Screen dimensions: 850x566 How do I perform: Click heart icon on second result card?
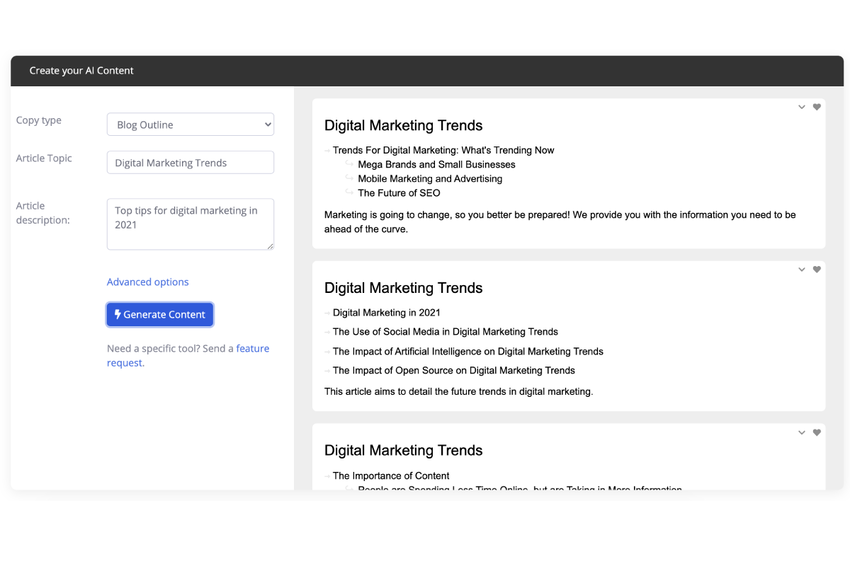(x=816, y=269)
